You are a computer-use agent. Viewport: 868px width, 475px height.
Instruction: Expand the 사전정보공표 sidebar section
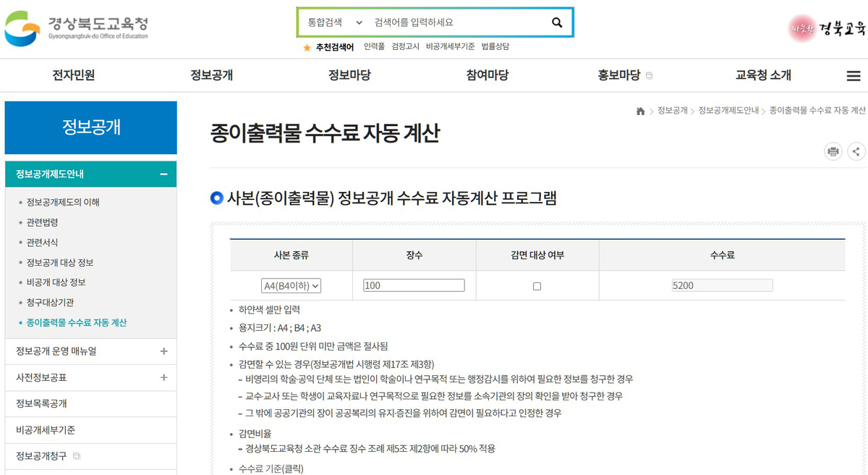(163, 377)
